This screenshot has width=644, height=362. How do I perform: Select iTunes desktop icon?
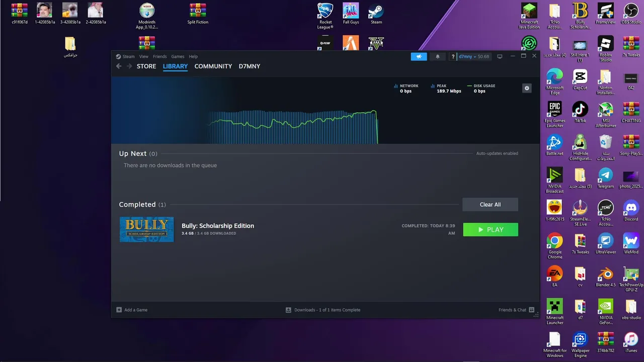click(x=631, y=342)
